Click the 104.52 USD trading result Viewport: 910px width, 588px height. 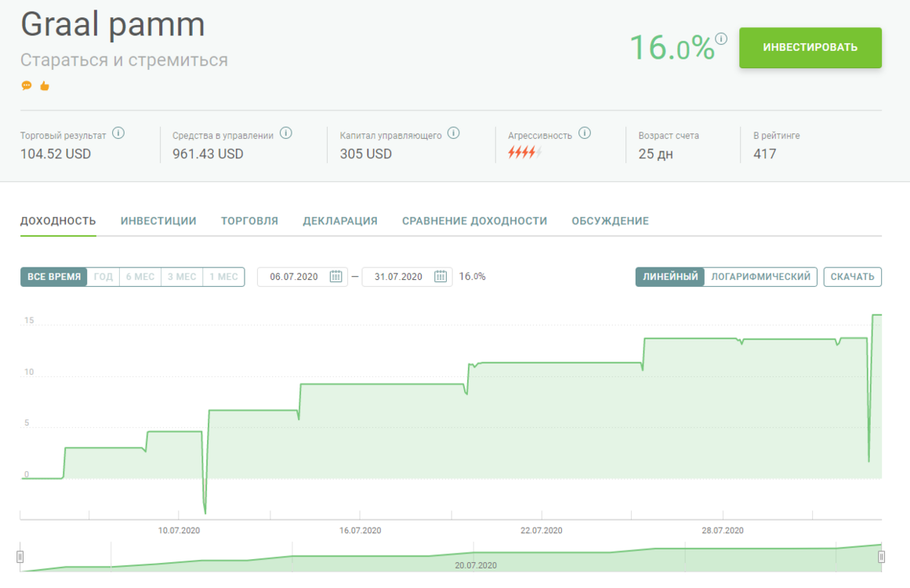[56, 154]
